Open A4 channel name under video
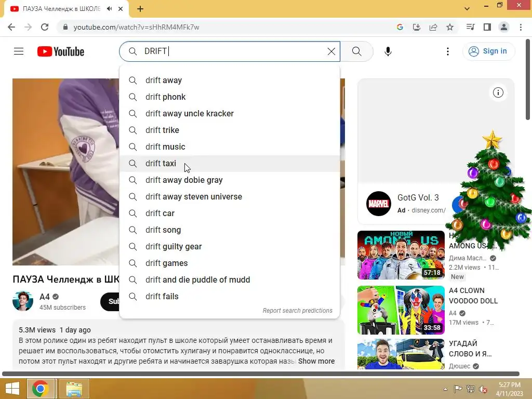 point(45,297)
